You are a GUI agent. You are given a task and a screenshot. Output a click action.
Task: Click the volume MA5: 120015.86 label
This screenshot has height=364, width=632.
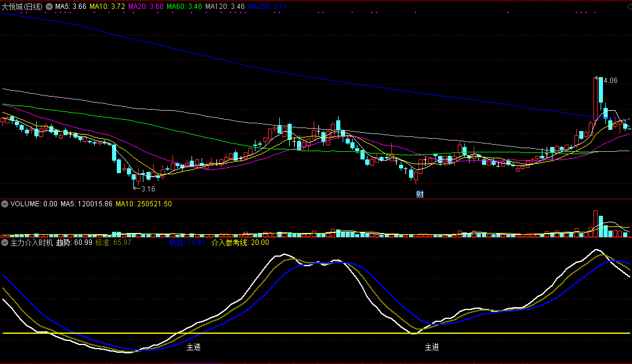pyautogui.click(x=87, y=204)
